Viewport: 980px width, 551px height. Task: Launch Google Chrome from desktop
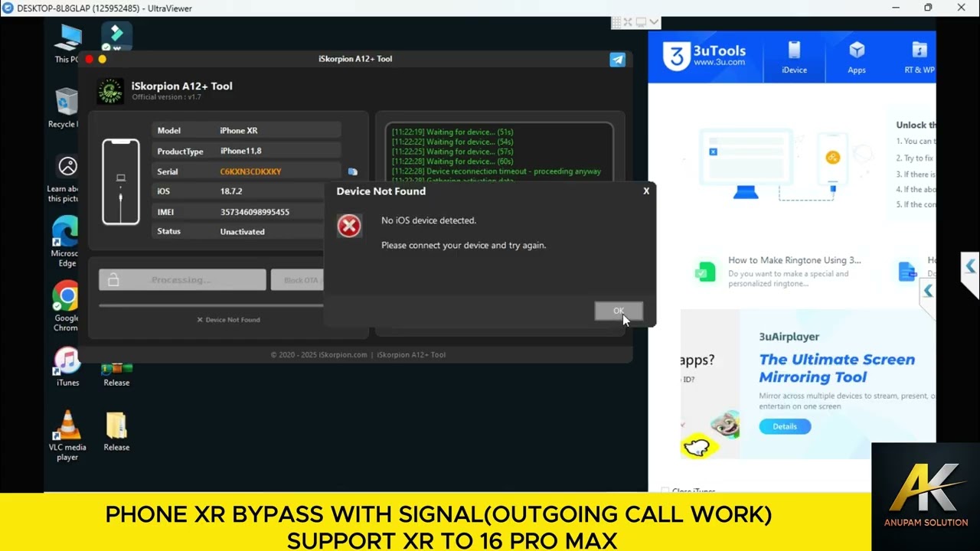pyautogui.click(x=66, y=306)
